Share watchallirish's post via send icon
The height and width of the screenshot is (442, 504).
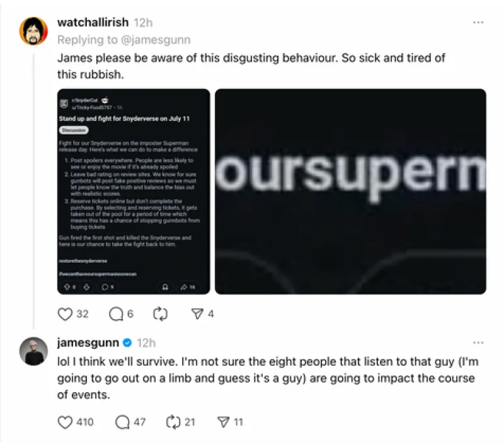(197, 313)
